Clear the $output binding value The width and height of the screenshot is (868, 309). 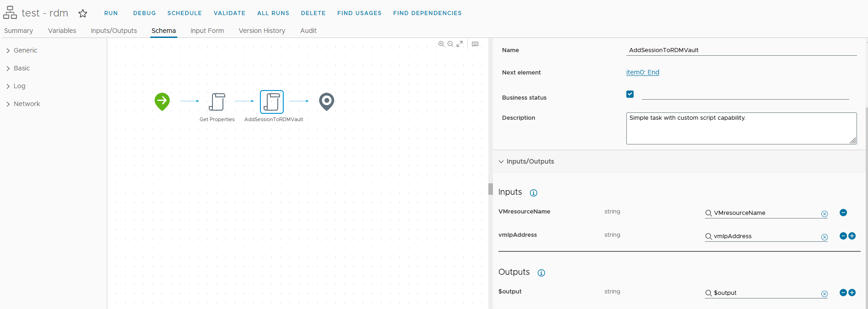click(x=825, y=294)
